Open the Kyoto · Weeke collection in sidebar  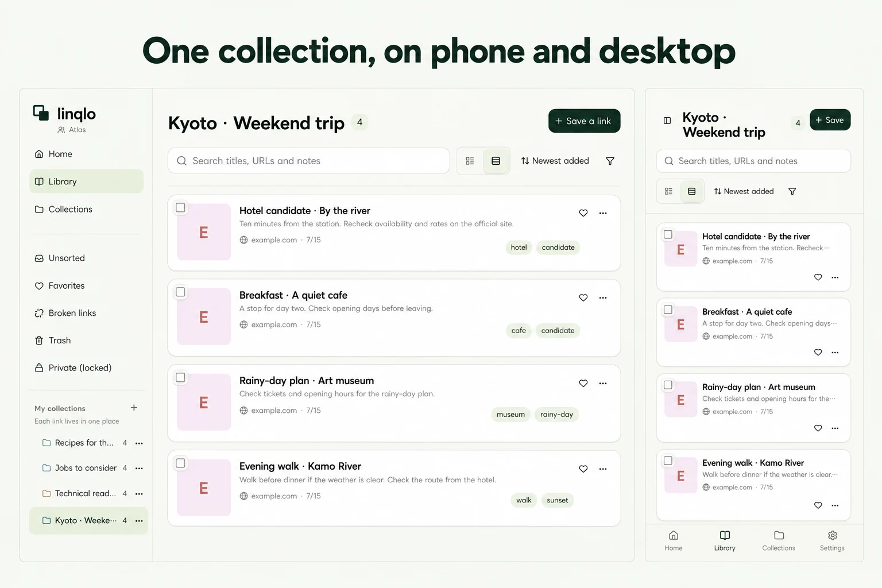[88, 521]
